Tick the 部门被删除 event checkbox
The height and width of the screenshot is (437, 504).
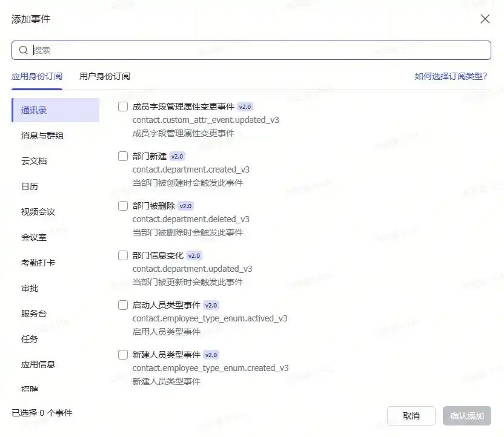123,206
